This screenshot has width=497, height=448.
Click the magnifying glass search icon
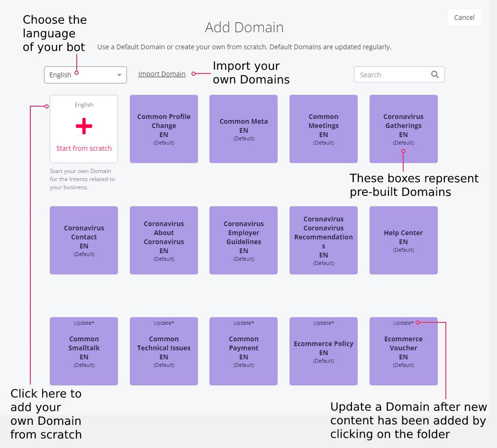point(434,74)
